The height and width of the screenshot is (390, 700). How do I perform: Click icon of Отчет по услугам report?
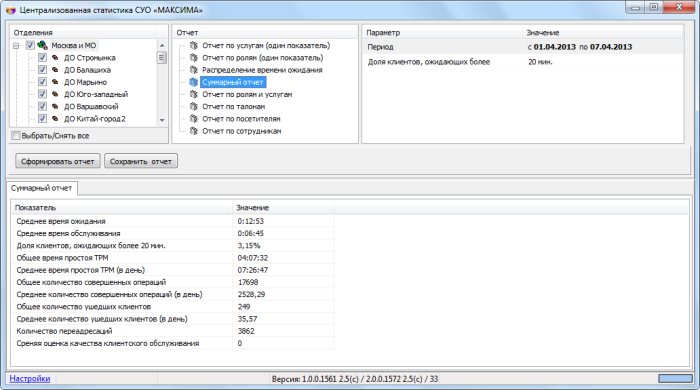[x=193, y=45]
